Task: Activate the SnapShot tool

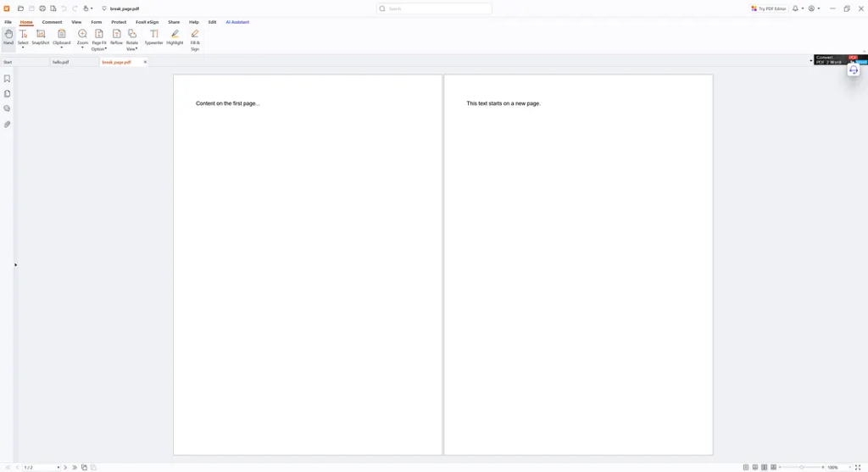Action: tap(41, 37)
